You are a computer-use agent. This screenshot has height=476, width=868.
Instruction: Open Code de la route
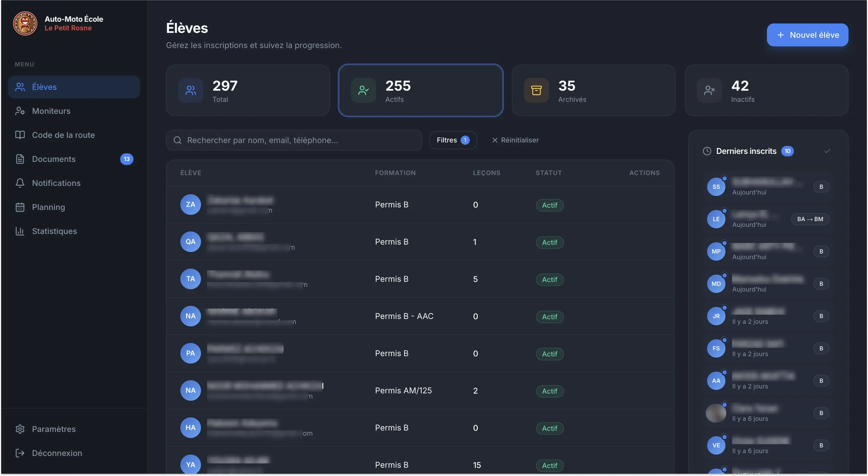tap(74, 135)
